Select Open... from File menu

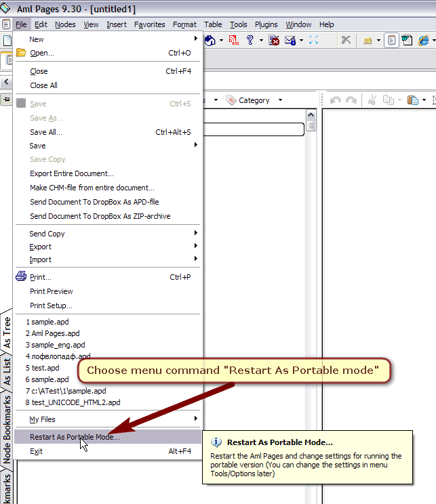tap(107, 53)
